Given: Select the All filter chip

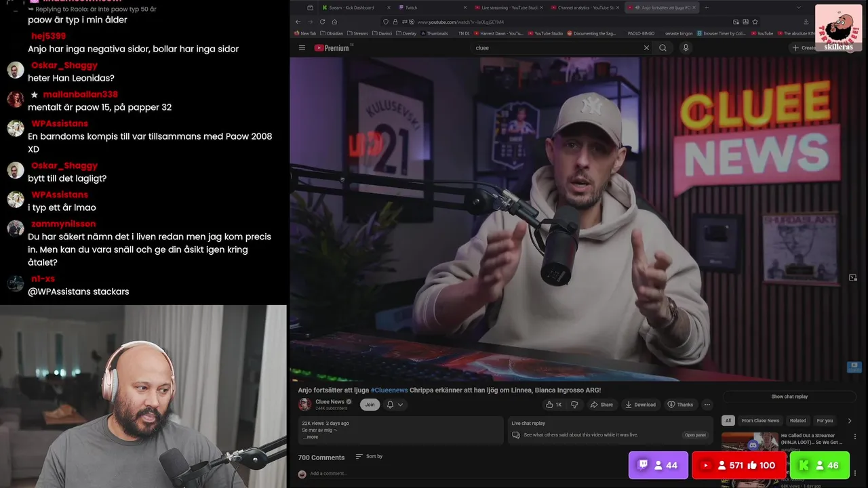Looking at the screenshot, I should coord(728,420).
